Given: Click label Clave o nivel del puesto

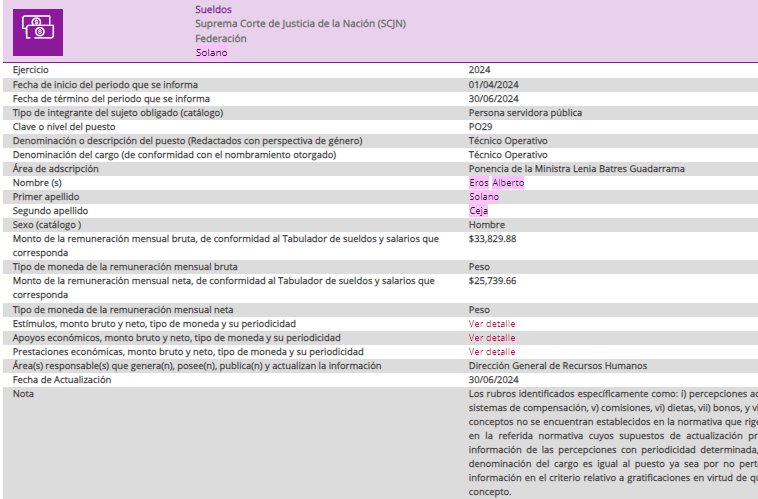Looking at the screenshot, I should [64, 127].
